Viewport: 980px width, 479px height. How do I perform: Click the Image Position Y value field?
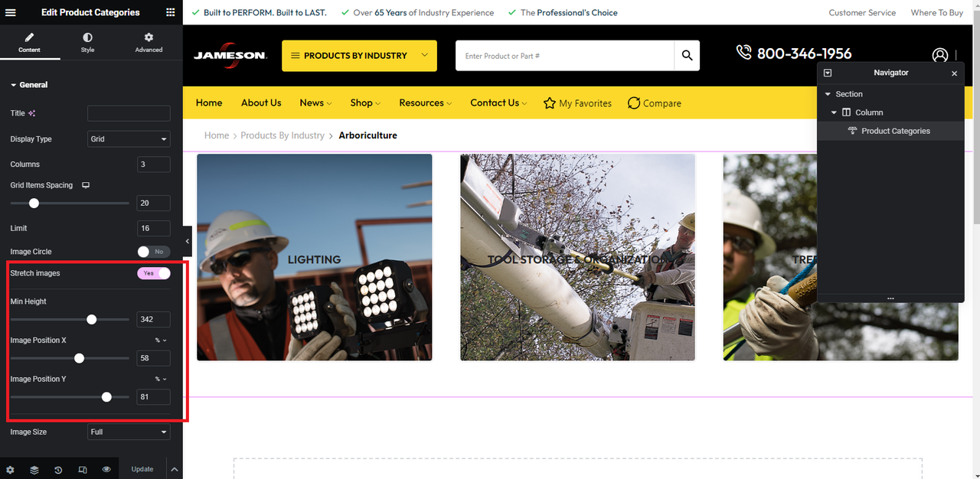click(153, 397)
